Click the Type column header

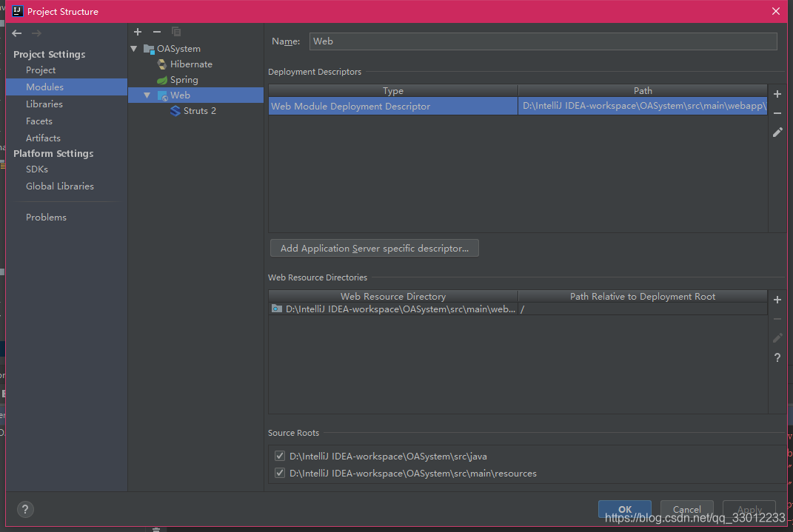(393, 91)
